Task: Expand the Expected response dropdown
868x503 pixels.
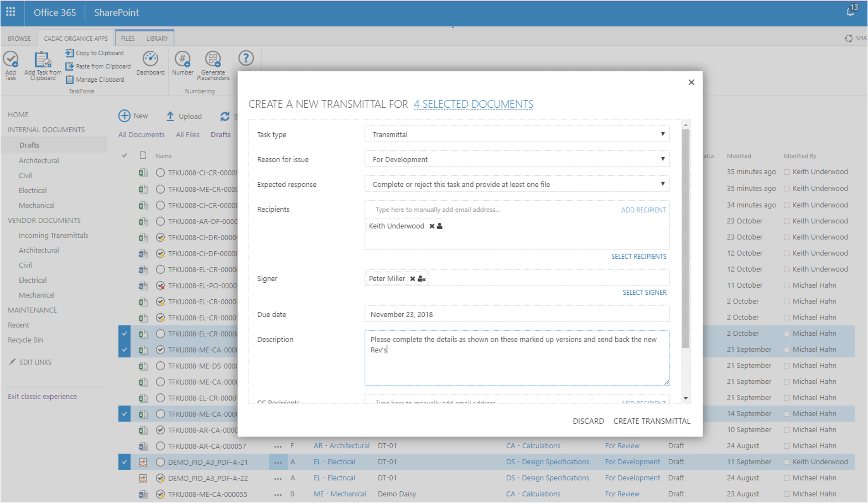Action: click(x=662, y=184)
